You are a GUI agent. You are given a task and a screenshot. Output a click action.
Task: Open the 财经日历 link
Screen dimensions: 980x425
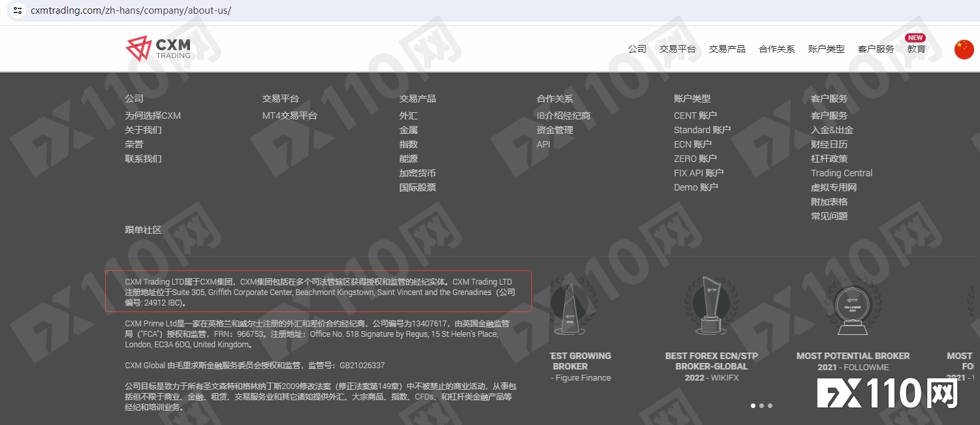tap(829, 144)
